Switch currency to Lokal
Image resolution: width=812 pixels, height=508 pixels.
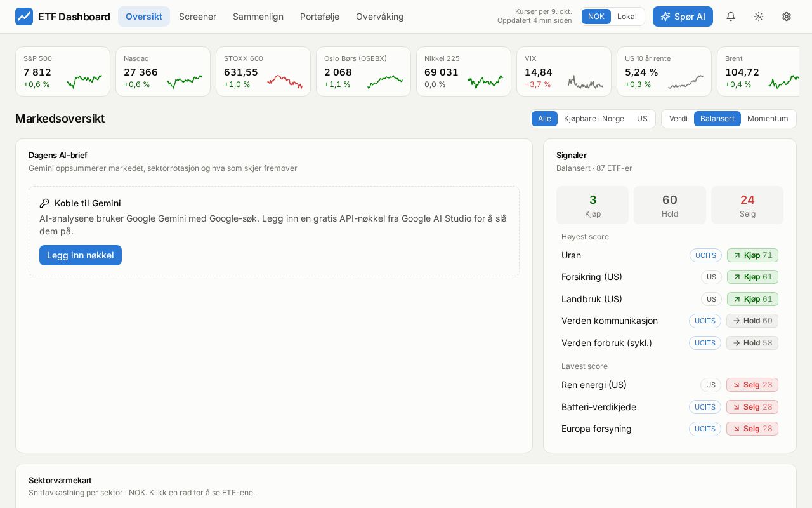point(627,17)
